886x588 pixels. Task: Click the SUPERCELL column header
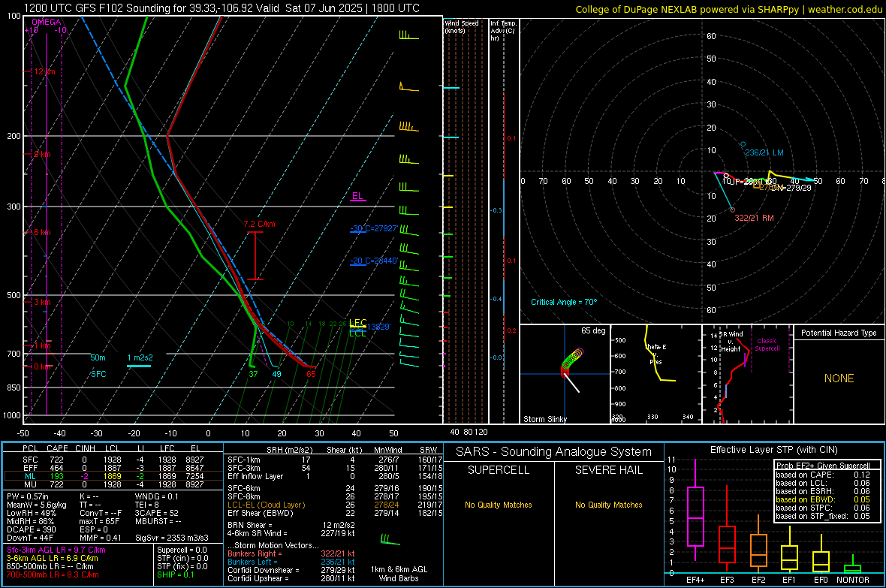point(499,470)
